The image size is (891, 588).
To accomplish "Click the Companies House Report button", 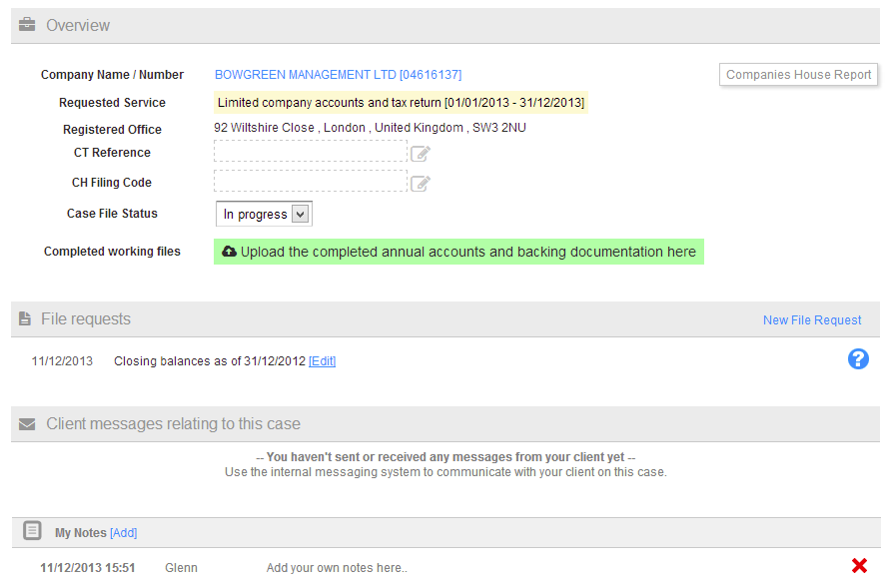I will (798, 75).
